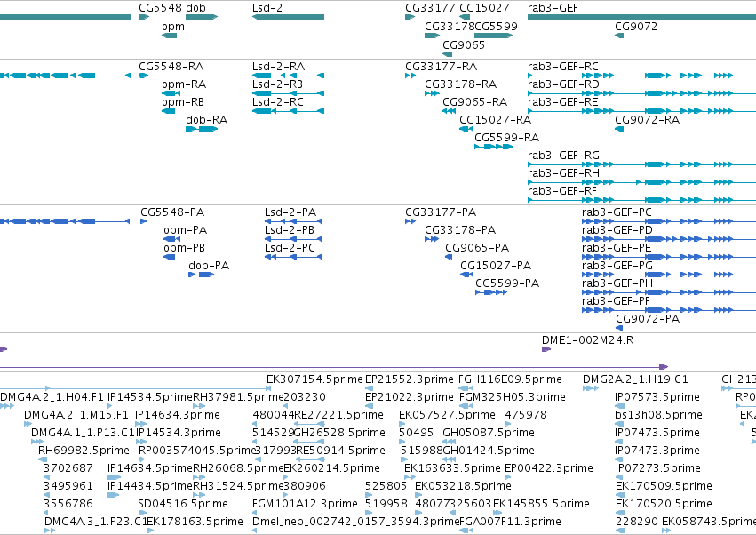Click the CG9065 gene arrow glyph

coord(448,54)
